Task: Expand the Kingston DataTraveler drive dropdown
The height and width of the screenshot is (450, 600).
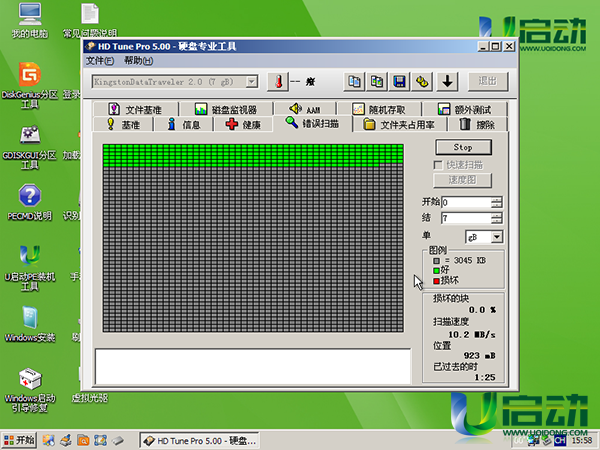Action: point(251,82)
